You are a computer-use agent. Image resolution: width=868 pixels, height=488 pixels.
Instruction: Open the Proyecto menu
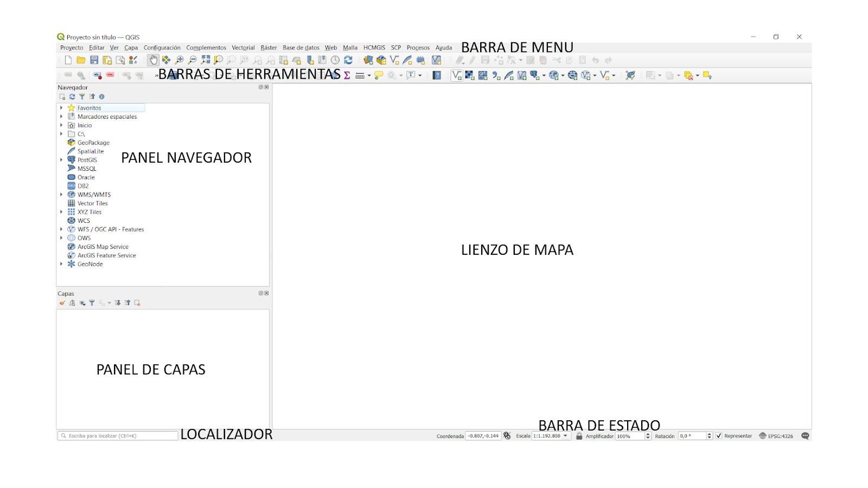[72, 48]
